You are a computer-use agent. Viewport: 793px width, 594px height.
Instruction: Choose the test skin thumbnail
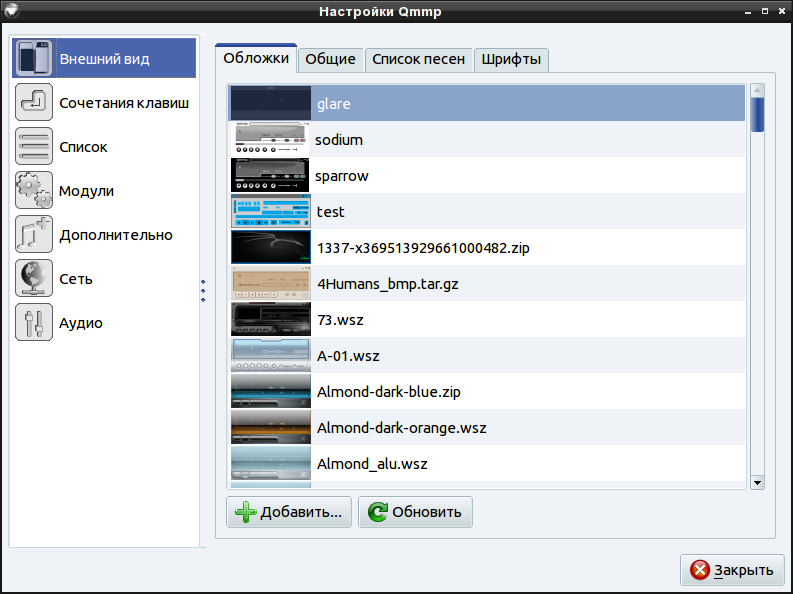pos(271,211)
